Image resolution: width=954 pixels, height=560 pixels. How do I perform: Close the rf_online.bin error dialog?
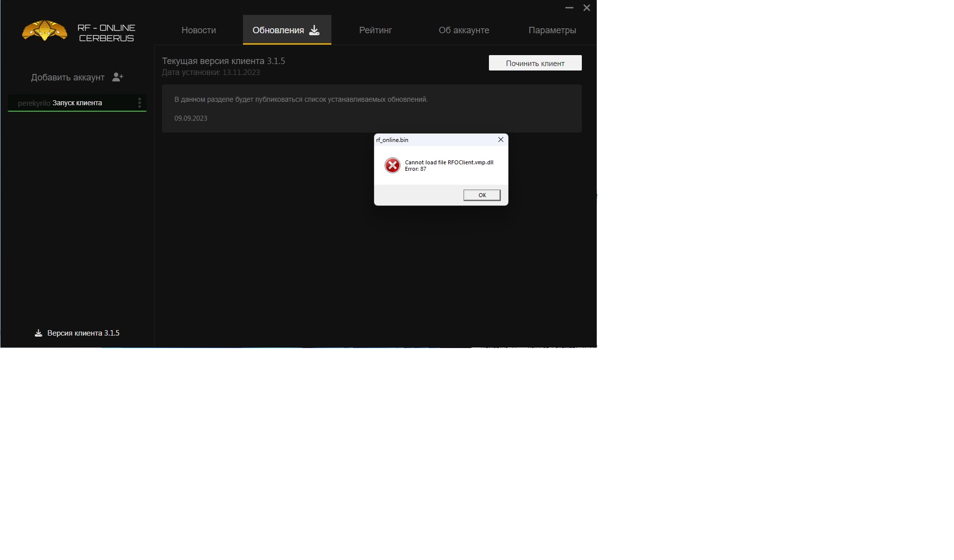501,140
